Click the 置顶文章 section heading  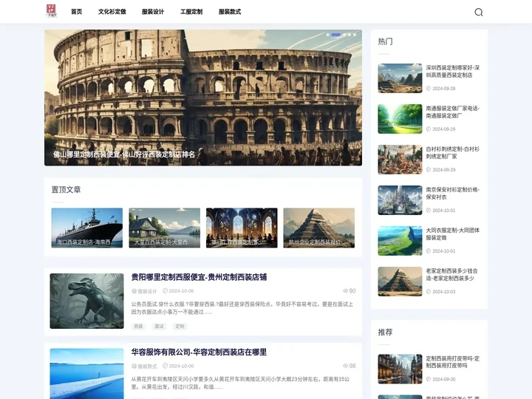66,190
